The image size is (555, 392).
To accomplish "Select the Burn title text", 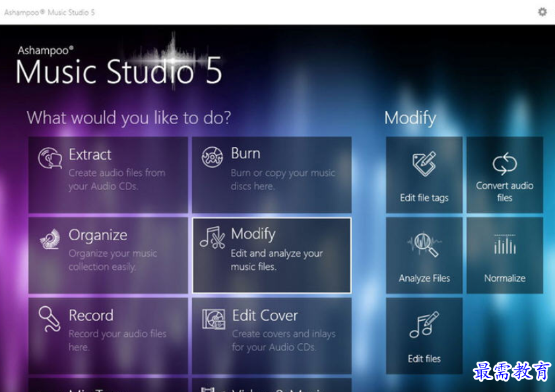I will pyautogui.click(x=245, y=154).
